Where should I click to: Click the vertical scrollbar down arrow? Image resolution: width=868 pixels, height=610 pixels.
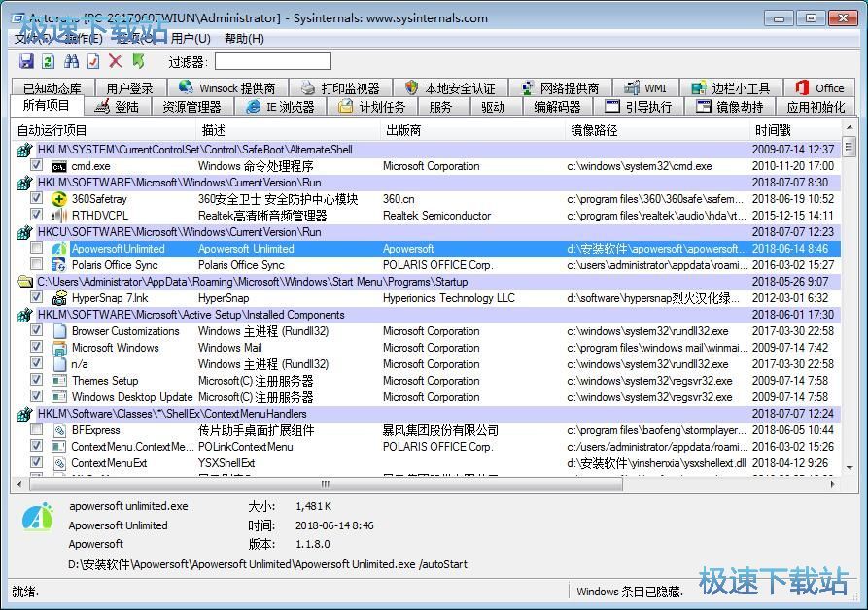(x=849, y=468)
